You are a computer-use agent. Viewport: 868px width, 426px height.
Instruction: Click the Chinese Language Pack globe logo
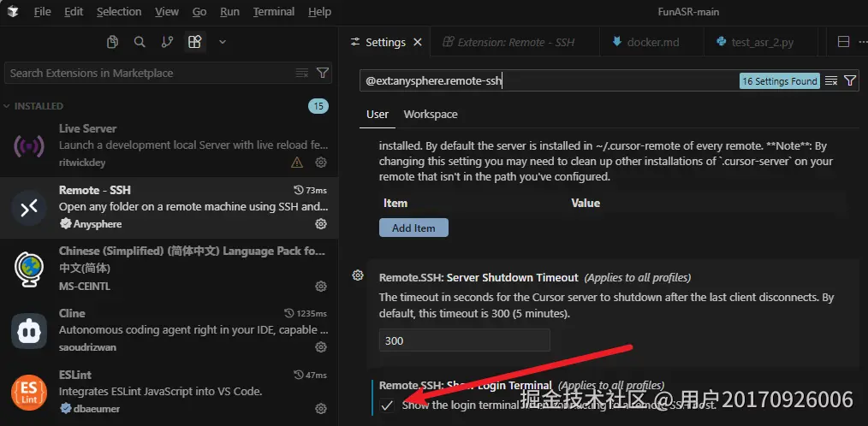pyautogui.click(x=29, y=269)
